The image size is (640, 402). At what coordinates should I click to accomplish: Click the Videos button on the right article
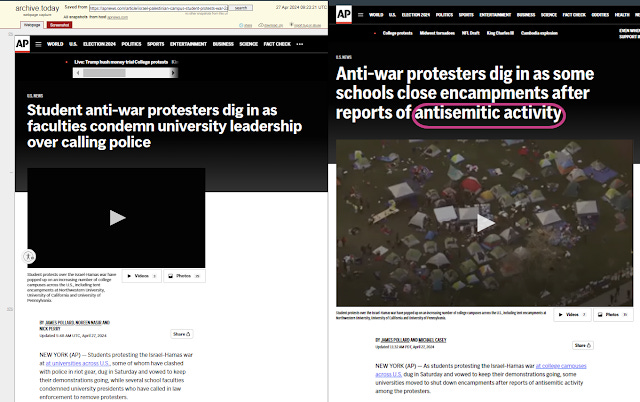tap(572, 315)
